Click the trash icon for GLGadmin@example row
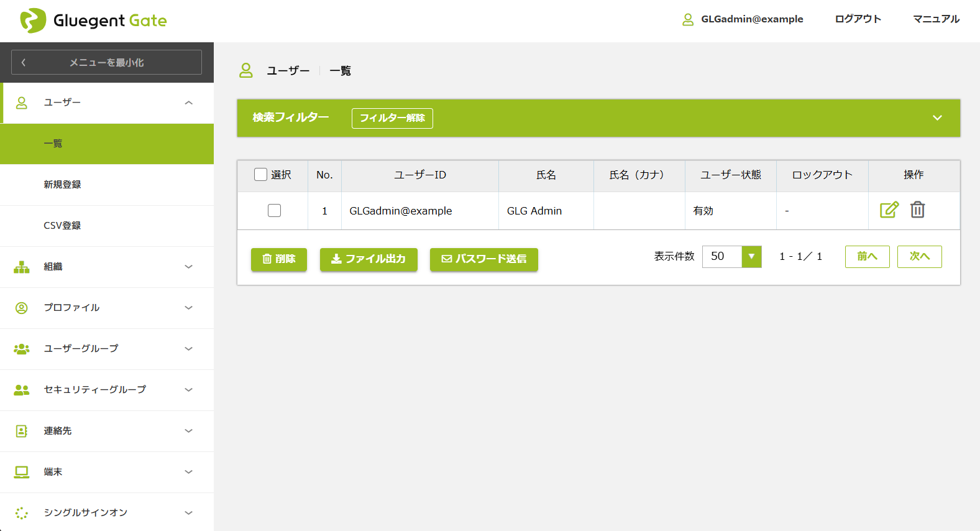Viewport: 980px width, 531px height. [x=917, y=210]
